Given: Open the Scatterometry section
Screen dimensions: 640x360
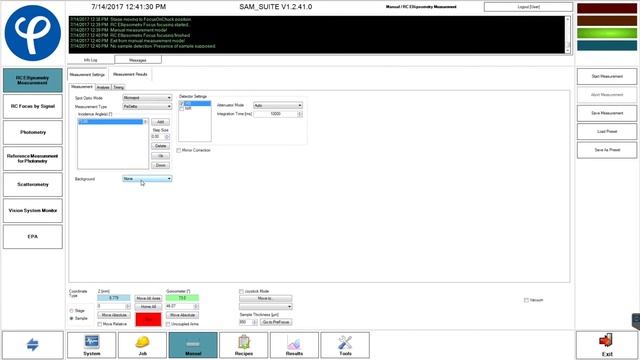Looking at the screenshot, I should point(33,184).
